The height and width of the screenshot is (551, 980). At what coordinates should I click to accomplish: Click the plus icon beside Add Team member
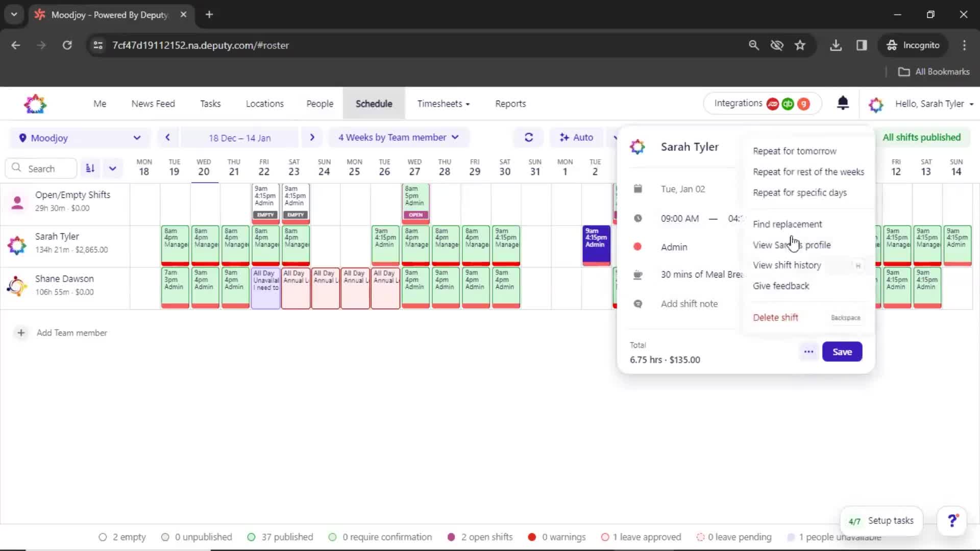point(21,333)
